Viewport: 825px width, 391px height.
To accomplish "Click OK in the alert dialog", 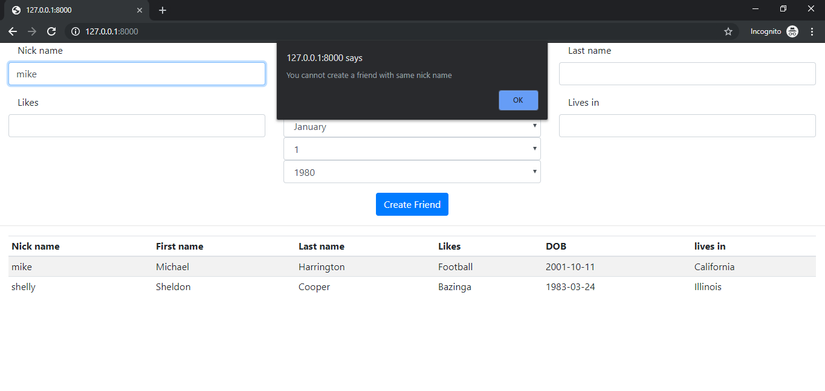I will coord(518,100).
